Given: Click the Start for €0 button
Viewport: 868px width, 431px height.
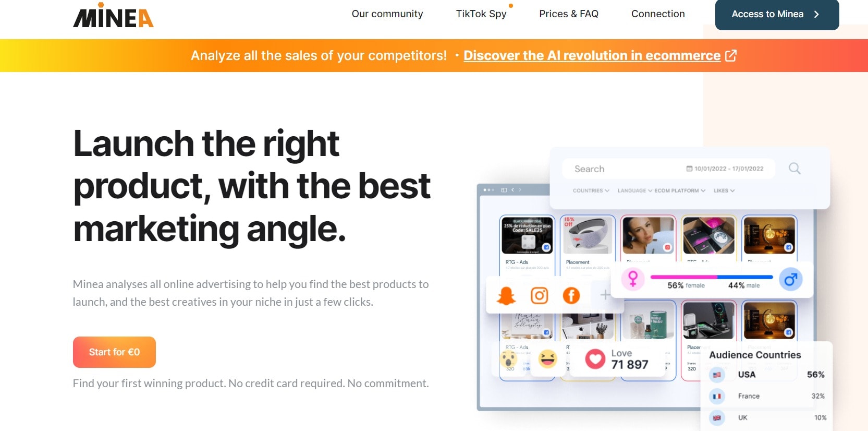Looking at the screenshot, I should tap(114, 352).
